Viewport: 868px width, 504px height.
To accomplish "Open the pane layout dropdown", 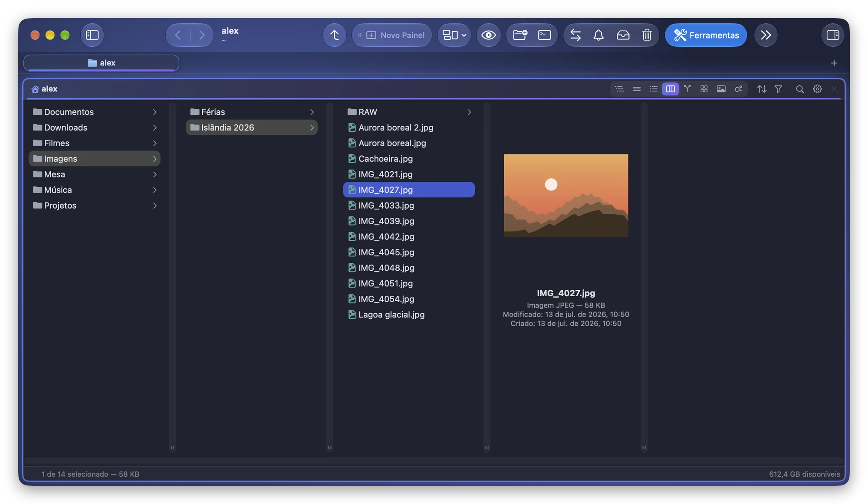I will [x=454, y=35].
